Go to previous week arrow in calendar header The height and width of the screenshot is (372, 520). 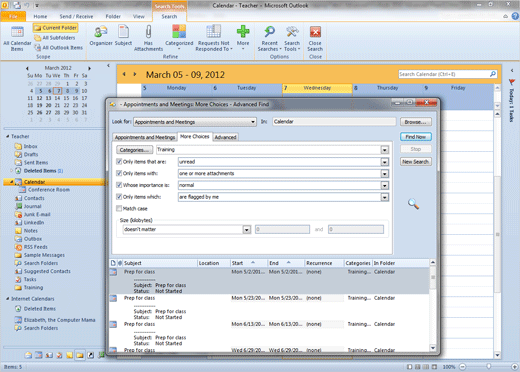[x=124, y=74]
